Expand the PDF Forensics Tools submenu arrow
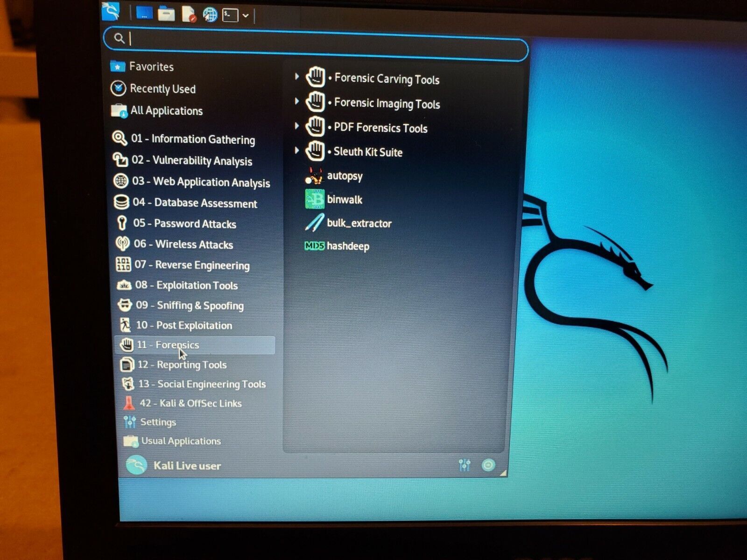The width and height of the screenshot is (747, 560). tap(296, 126)
